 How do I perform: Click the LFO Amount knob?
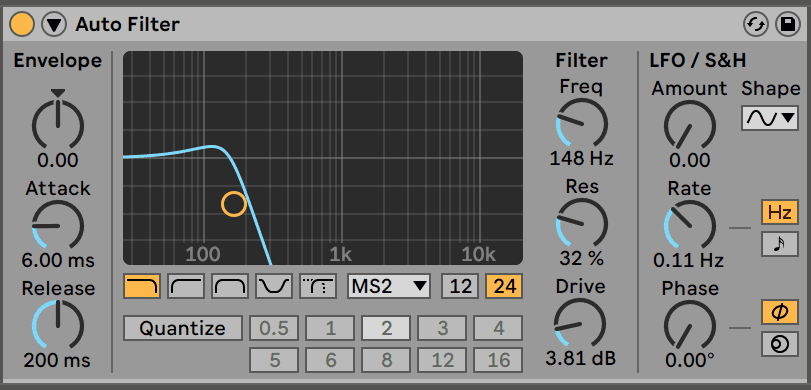689,126
